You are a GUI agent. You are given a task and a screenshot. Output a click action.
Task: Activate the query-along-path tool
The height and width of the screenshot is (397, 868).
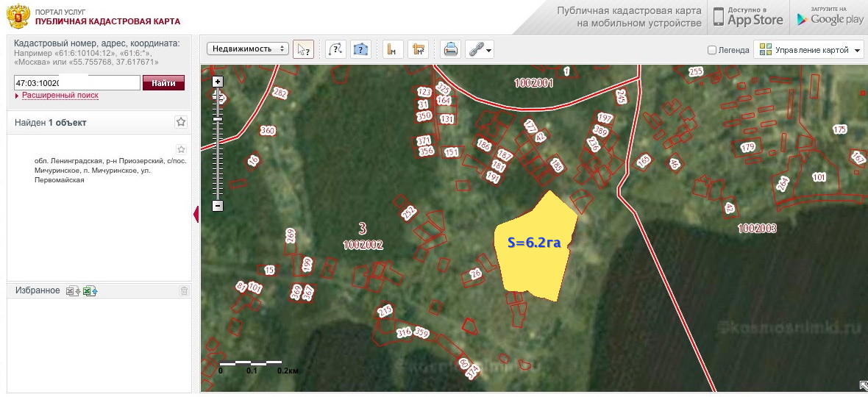click(335, 49)
